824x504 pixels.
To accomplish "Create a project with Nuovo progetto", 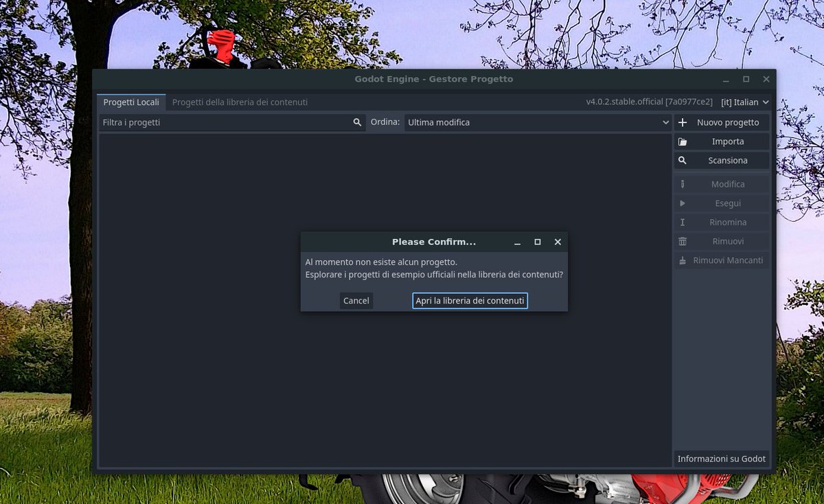I will click(728, 122).
